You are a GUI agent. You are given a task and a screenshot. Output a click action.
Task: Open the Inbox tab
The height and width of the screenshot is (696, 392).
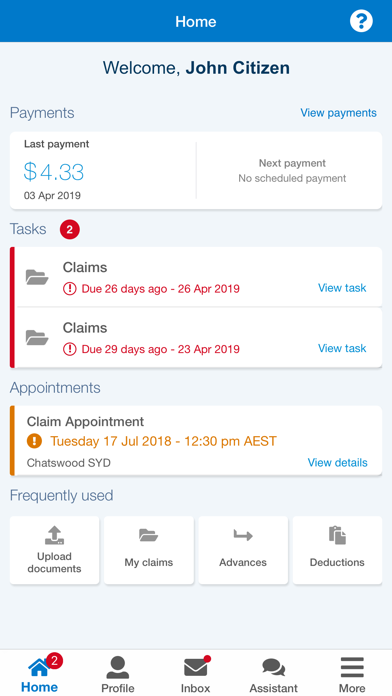tap(196, 674)
